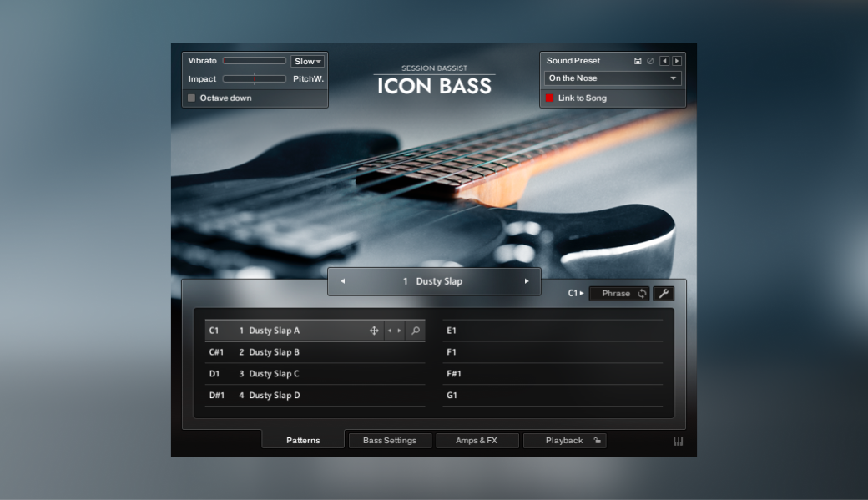This screenshot has height=500, width=868.
Task: Click the empty G1 pattern slot
Action: [553, 396]
